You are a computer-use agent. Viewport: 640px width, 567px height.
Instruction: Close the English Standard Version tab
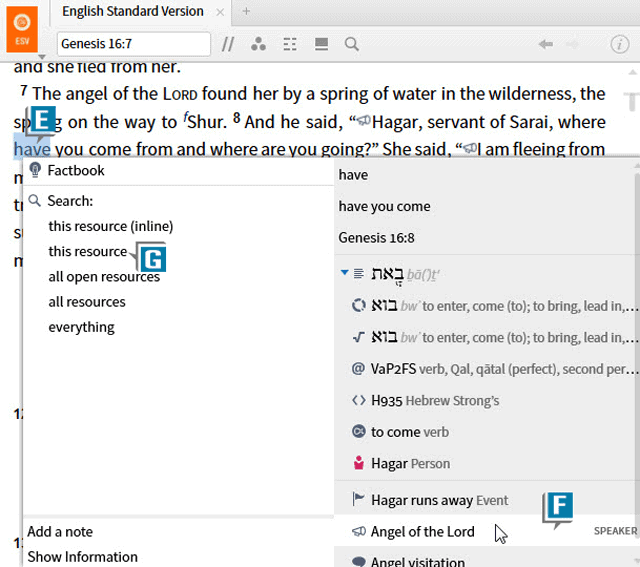220,12
